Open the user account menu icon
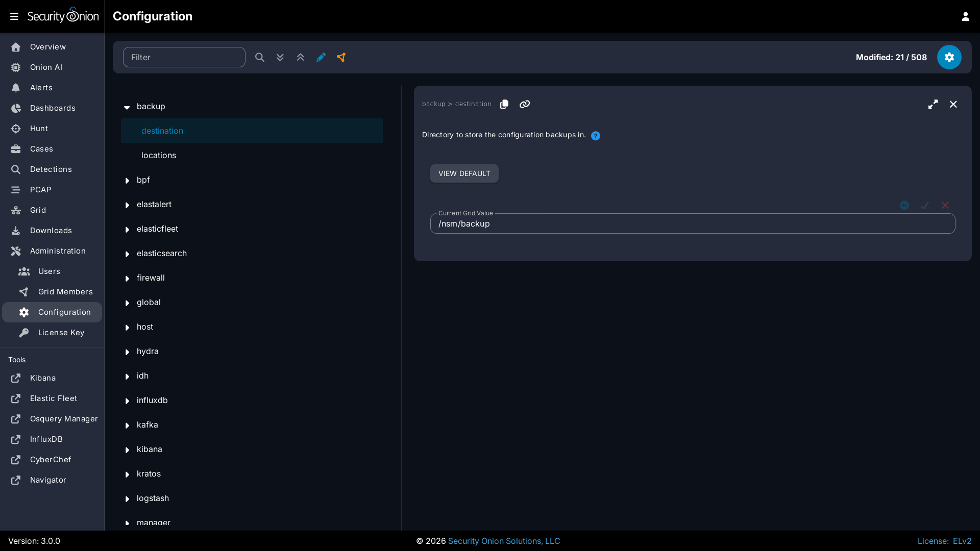Image resolution: width=980 pixels, height=551 pixels. [965, 16]
